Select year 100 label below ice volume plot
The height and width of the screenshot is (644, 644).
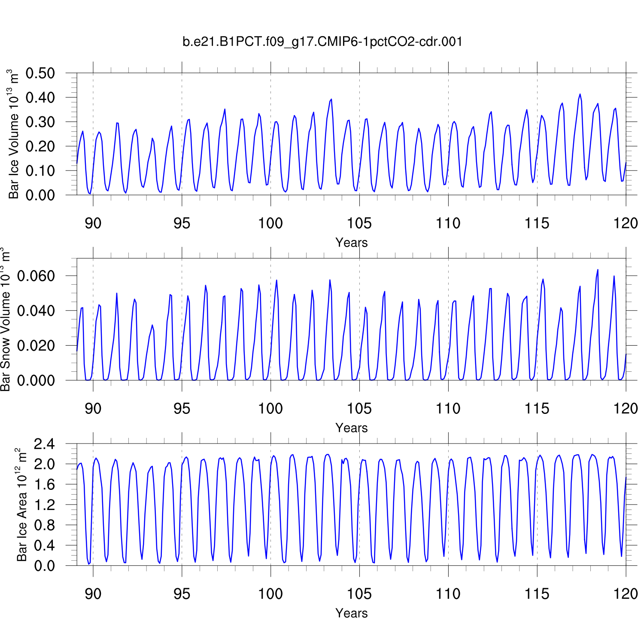[x=270, y=223]
